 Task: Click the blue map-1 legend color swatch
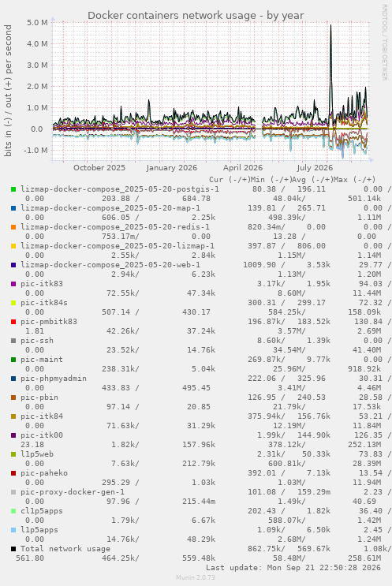[13, 208]
